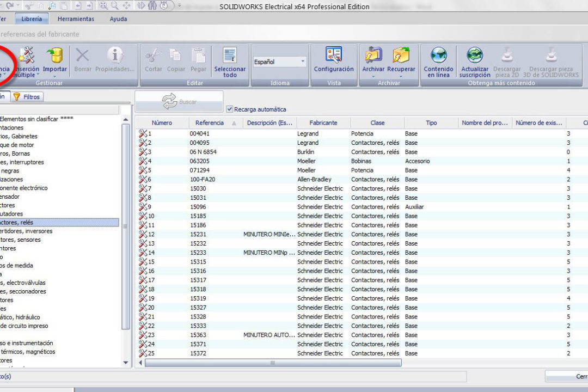Click the horizontal scrollbar thumb of the table
588x392 pixels.
[x=273, y=363]
